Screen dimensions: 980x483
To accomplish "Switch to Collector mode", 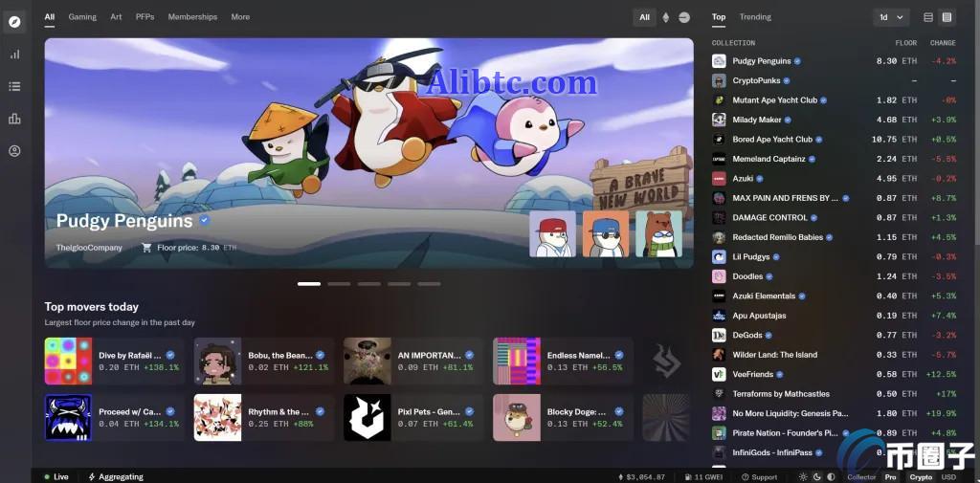I will (x=861, y=476).
